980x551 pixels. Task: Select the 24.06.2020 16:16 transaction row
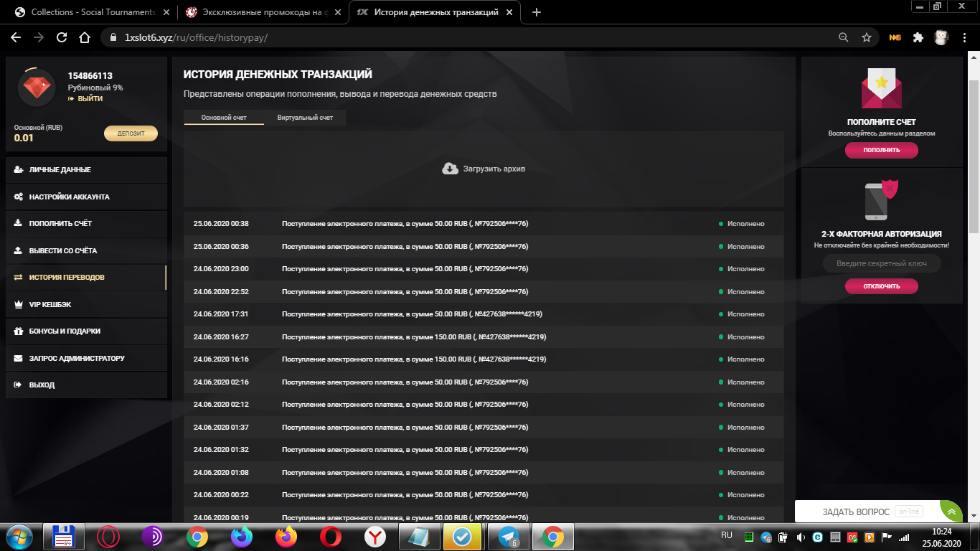tap(484, 359)
